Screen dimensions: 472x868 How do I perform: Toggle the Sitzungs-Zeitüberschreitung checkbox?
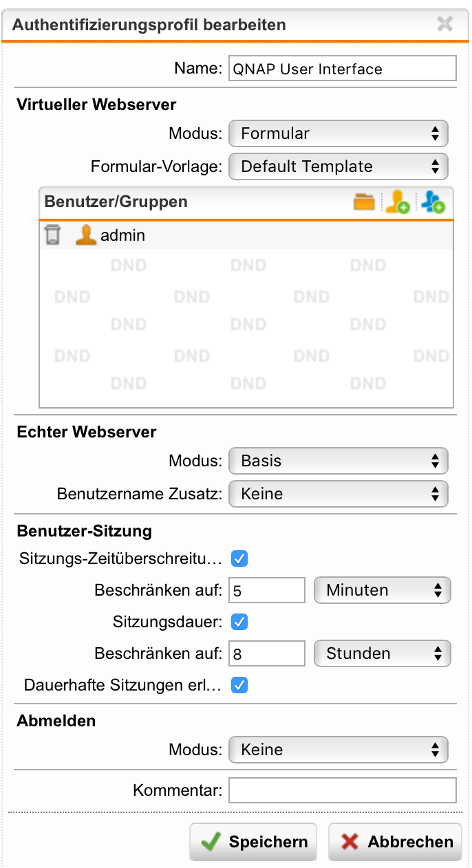point(239,558)
